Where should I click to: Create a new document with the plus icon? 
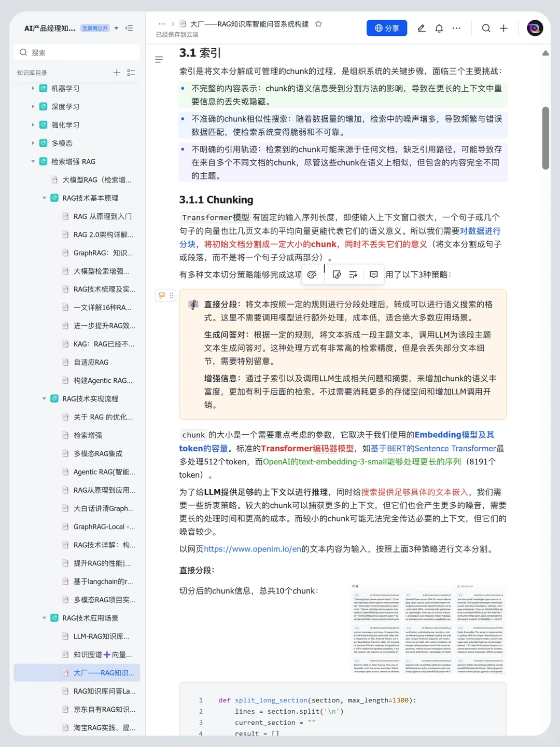503,28
